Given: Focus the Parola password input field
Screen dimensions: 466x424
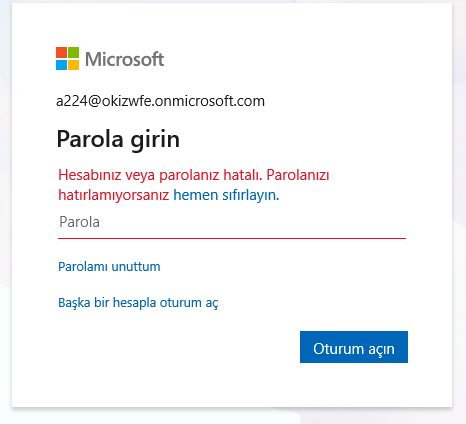Looking at the screenshot, I should click(x=232, y=223).
